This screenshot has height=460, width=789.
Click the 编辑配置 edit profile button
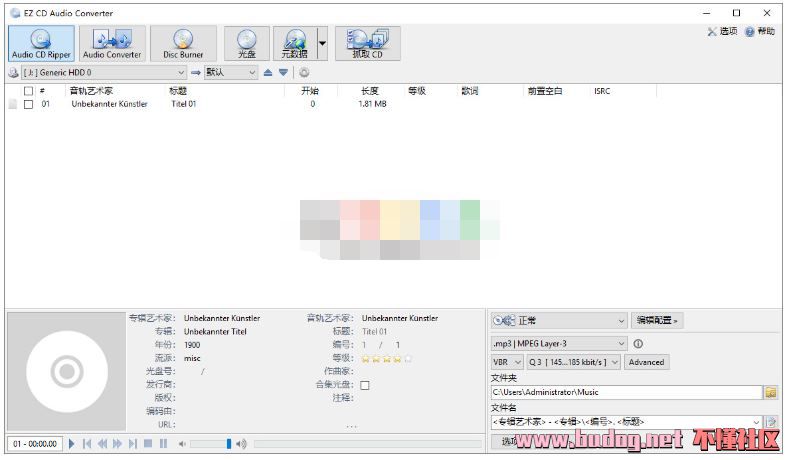657,321
